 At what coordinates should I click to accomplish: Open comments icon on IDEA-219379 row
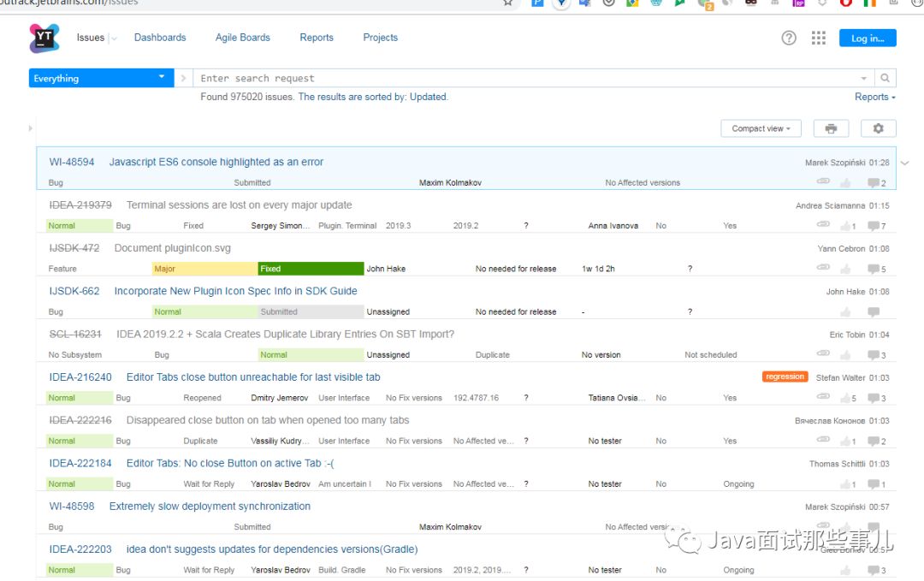tap(874, 226)
